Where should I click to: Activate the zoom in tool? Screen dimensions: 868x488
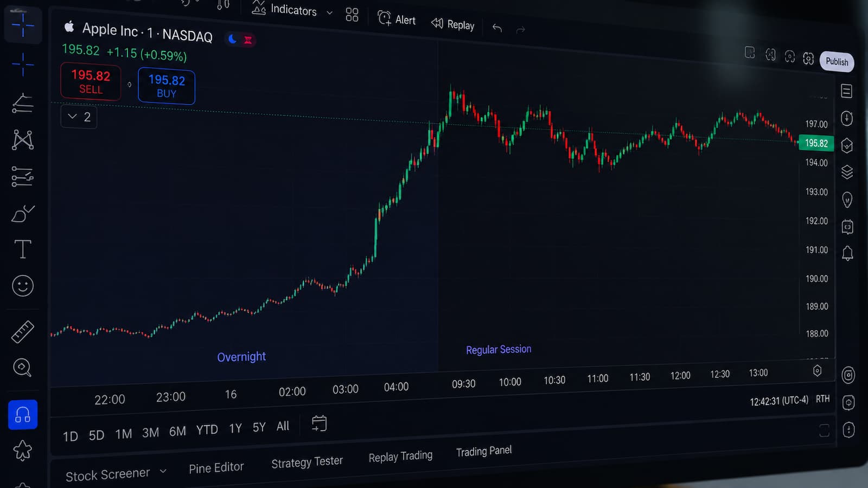pyautogui.click(x=22, y=368)
